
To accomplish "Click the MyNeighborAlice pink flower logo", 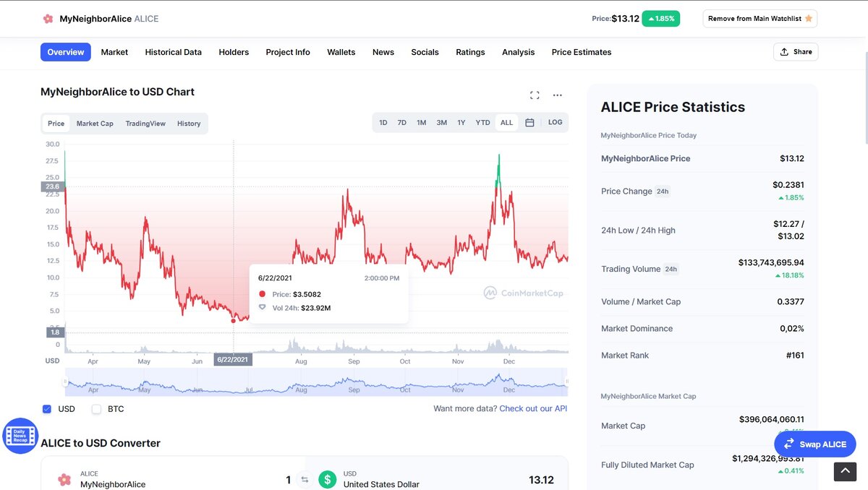I will coord(48,19).
